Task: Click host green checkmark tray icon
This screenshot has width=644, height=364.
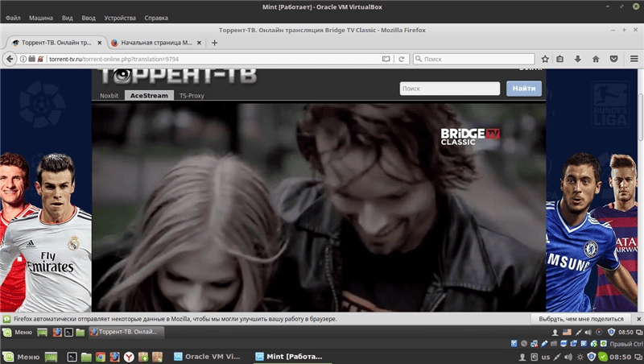Action: click(x=603, y=357)
